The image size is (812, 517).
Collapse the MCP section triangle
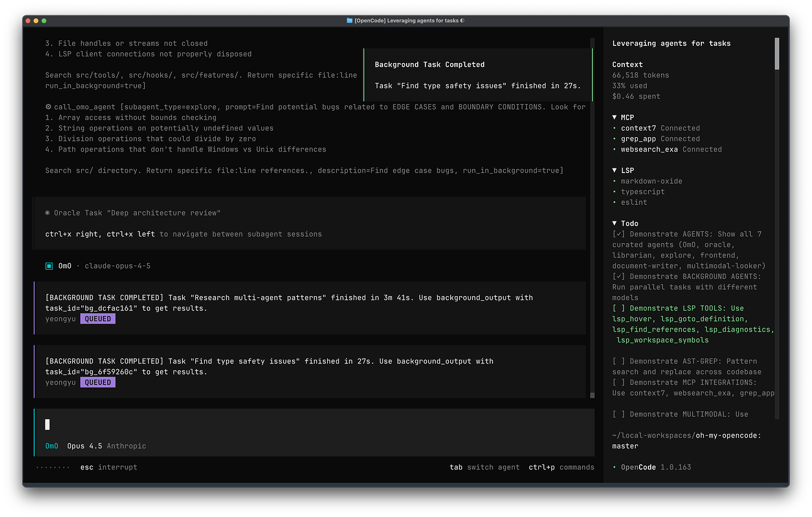(x=614, y=118)
